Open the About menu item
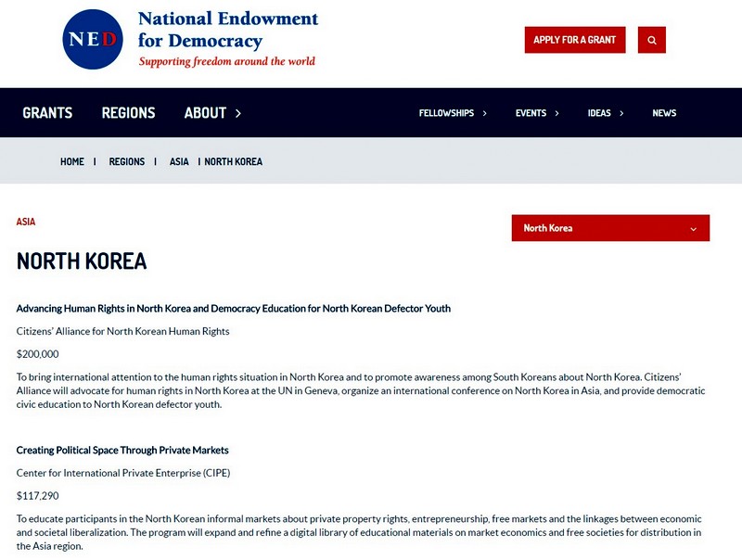The height and width of the screenshot is (560, 742). click(x=205, y=112)
